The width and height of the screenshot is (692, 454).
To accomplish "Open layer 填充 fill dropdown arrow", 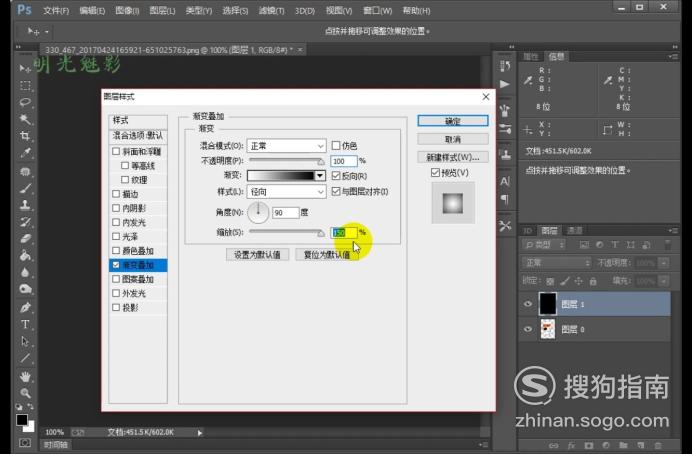I will click(664, 281).
